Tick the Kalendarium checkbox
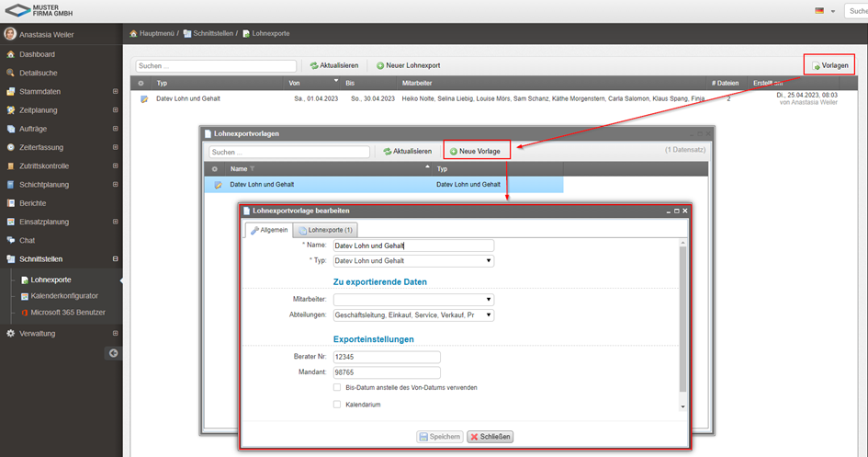Screen dimensions: 868x457 click(x=337, y=404)
